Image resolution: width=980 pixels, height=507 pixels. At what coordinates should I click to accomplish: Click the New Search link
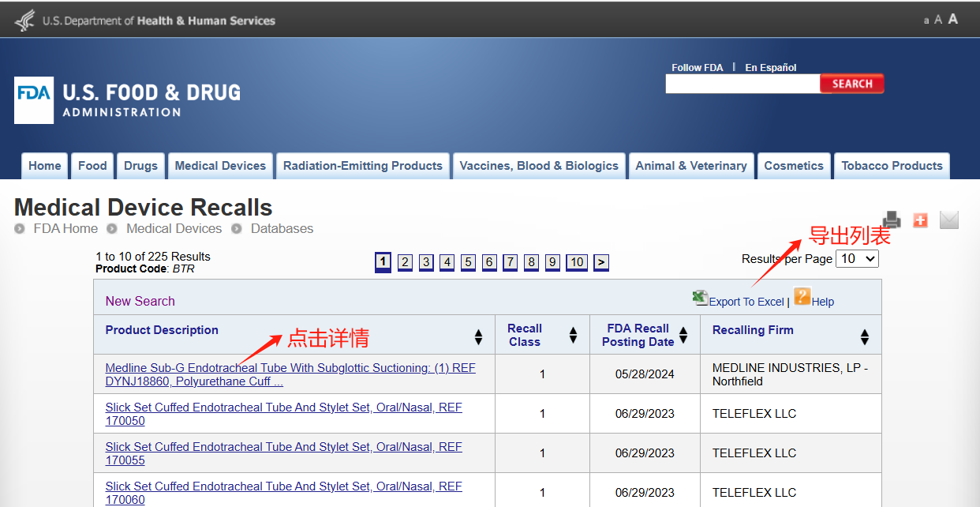tap(140, 301)
